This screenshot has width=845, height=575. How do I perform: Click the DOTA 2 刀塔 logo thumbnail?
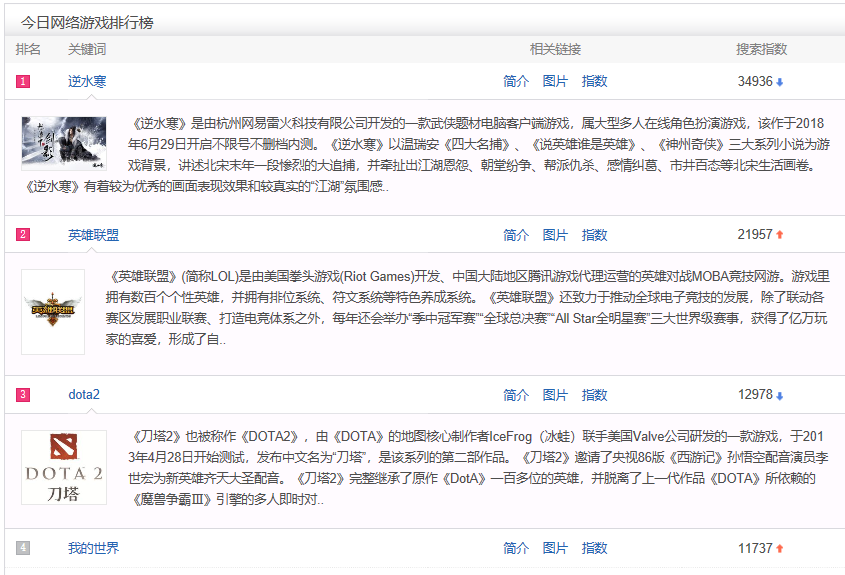tap(64, 467)
